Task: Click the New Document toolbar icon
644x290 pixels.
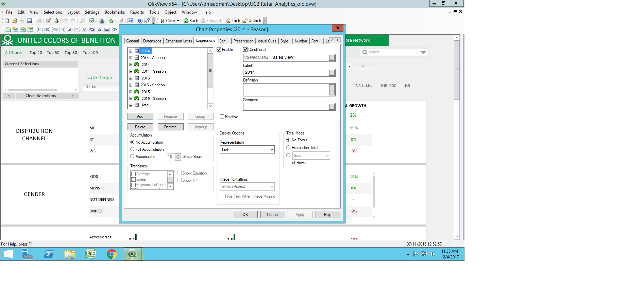Action: pyautogui.click(x=7, y=21)
